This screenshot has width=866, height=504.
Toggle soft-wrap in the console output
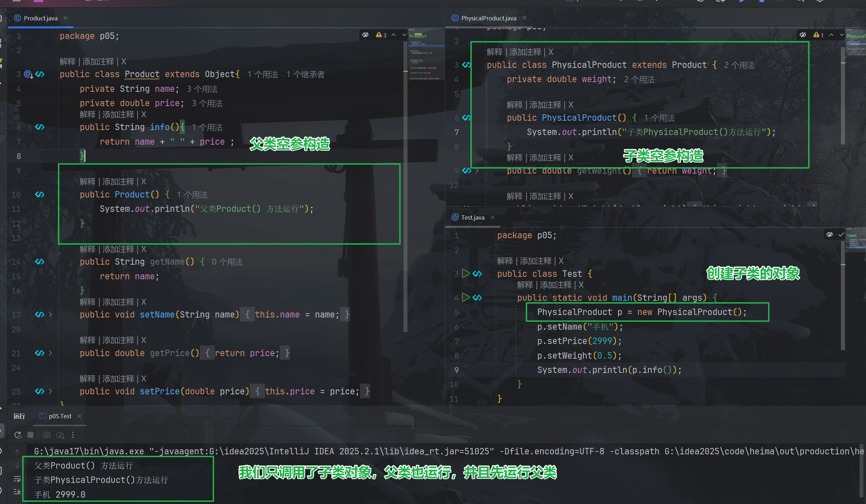click(17, 479)
